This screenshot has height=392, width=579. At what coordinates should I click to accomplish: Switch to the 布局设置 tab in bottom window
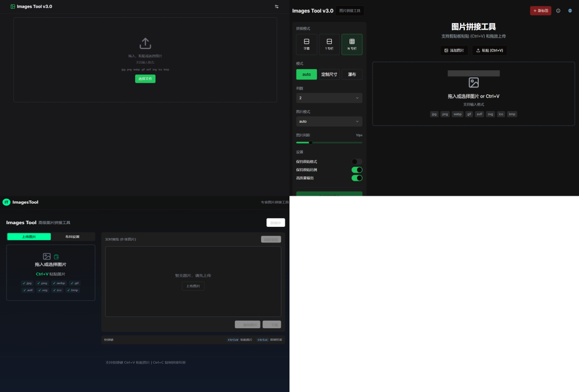tap(72, 236)
